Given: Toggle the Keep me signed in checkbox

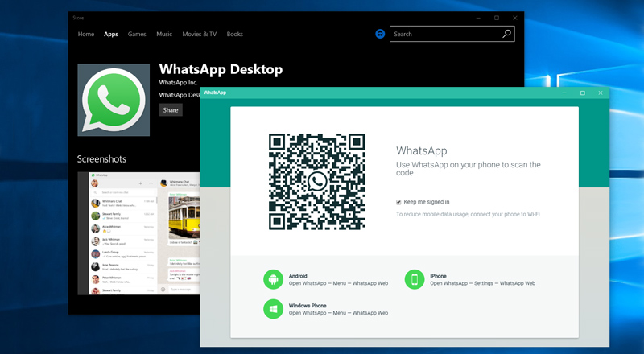Looking at the screenshot, I should (x=398, y=202).
